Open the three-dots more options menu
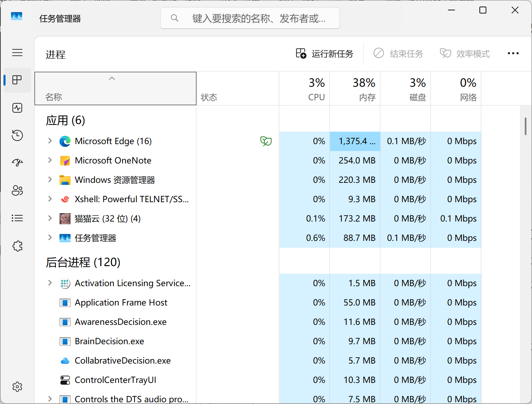This screenshot has width=532, height=404. 513,53
